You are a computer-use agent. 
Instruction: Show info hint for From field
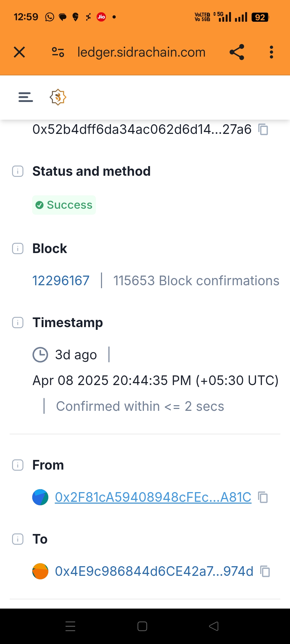coord(18,465)
